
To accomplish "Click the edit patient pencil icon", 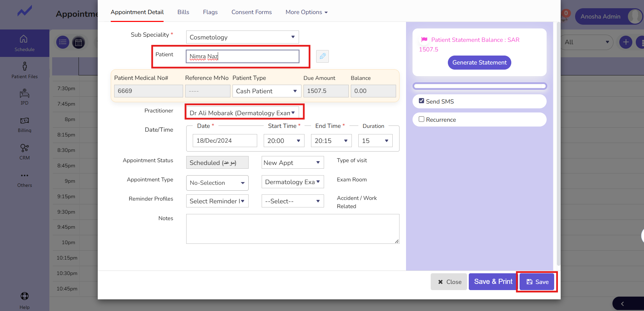I will click(x=322, y=56).
